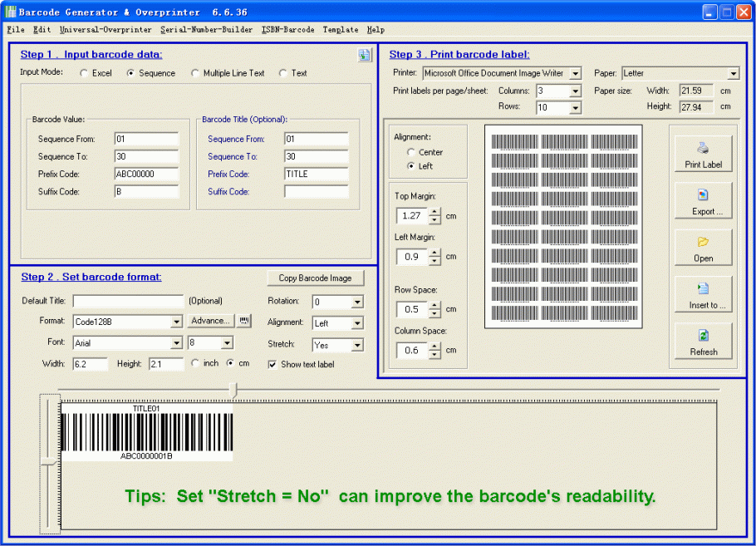Open the barcode Format dropdown

[176, 322]
